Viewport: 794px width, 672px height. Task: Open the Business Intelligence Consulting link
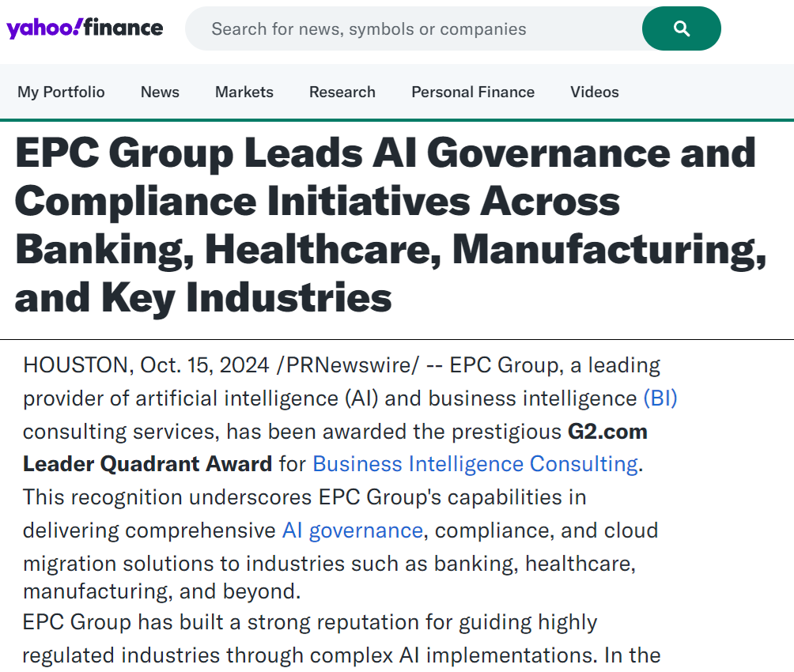475,463
